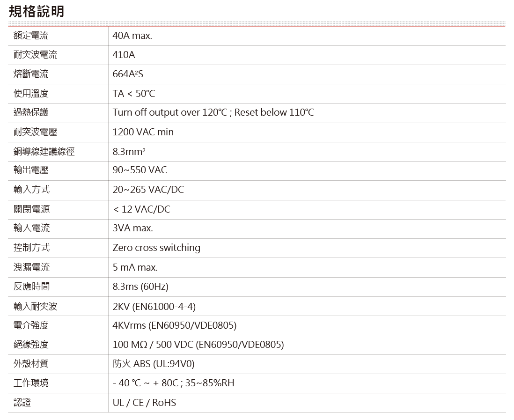Select the 90~550 VAC output voltage
Viewport: 514px width, 420px height.
coord(140,170)
